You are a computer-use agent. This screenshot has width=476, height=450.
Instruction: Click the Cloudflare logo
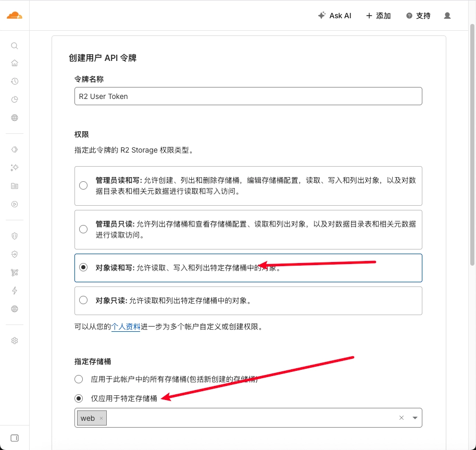(15, 15)
